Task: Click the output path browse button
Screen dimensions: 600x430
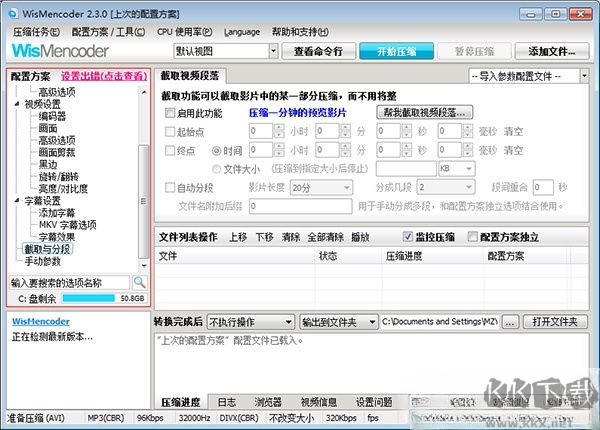Action: point(510,322)
